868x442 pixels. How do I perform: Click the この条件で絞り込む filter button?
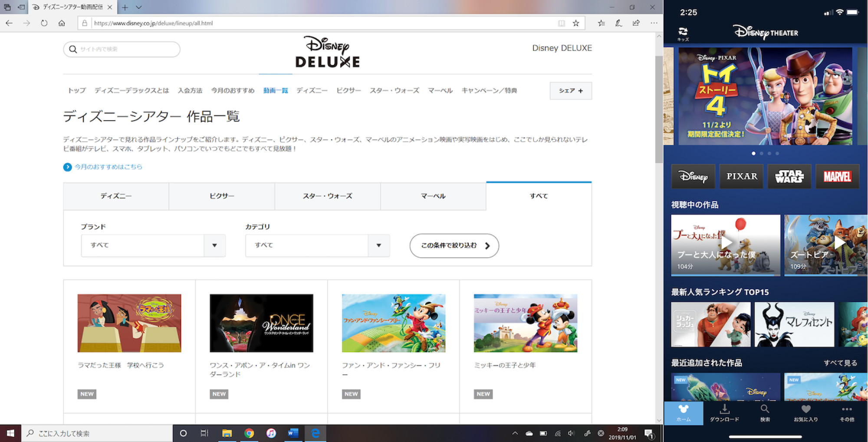pos(454,246)
